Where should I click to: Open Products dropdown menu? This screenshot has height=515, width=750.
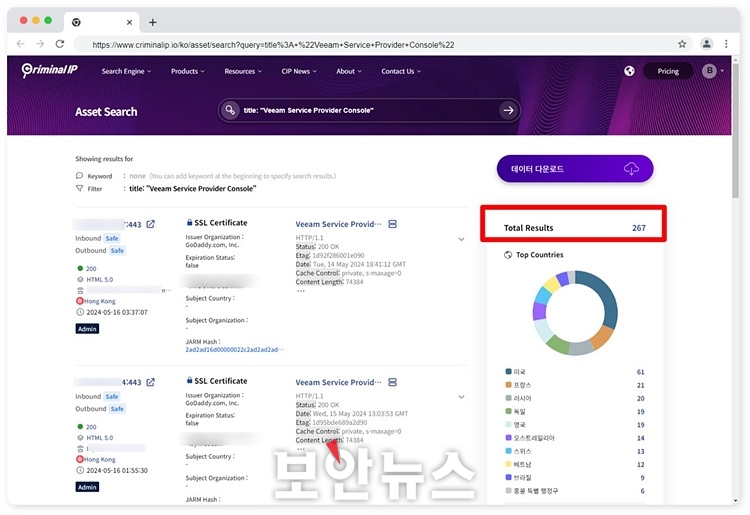pos(188,71)
